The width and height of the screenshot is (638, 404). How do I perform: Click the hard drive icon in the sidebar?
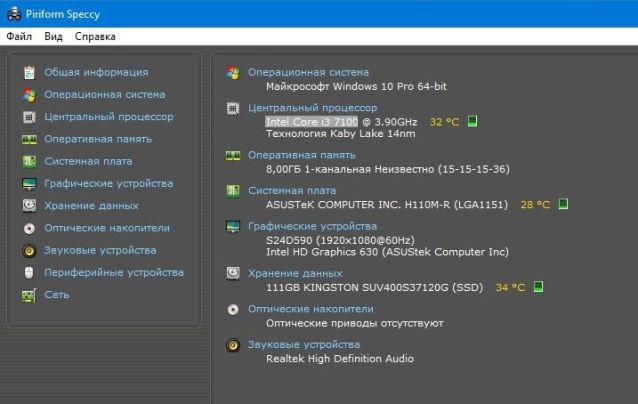pyautogui.click(x=29, y=206)
